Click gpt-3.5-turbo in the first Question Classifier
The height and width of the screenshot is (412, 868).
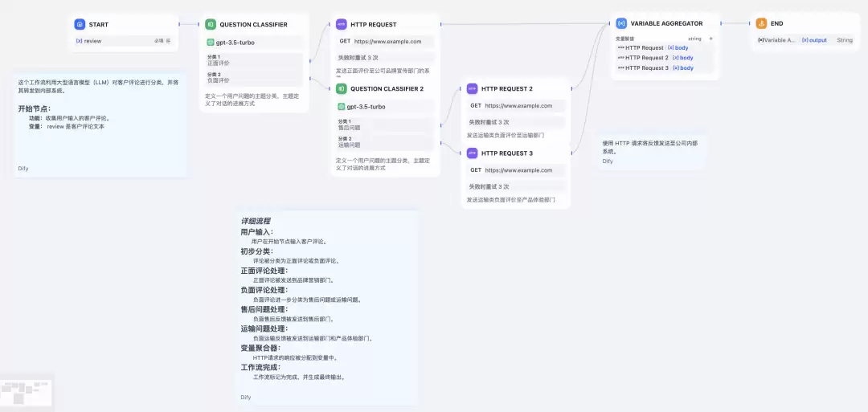pyautogui.click(x=235, y=43)
